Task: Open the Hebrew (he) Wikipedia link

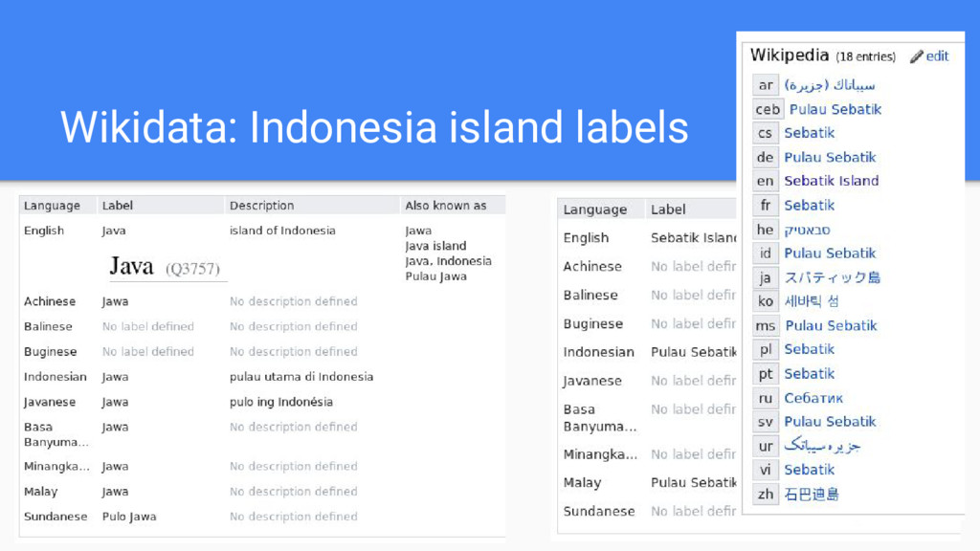Action: coord(807,230)
